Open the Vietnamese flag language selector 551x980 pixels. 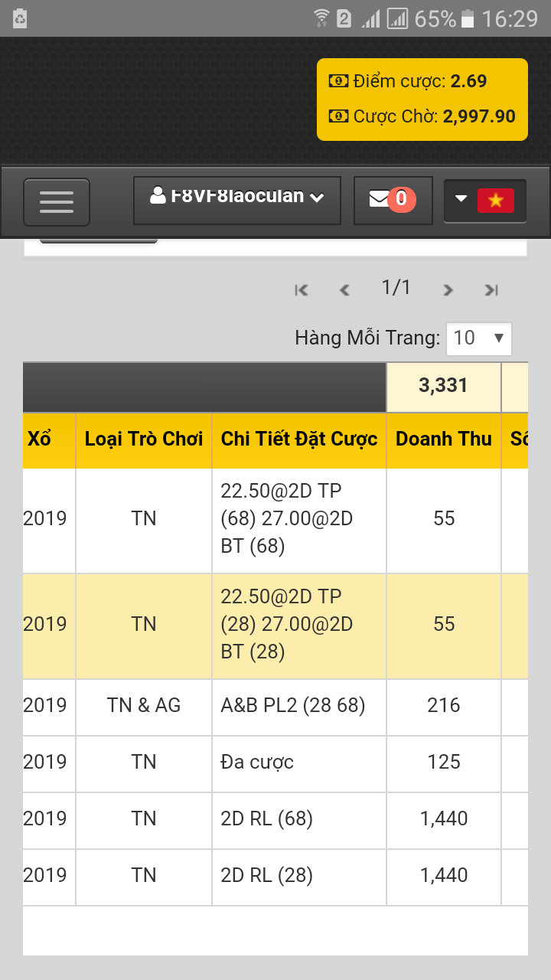pyautogui.click(x=485, y=201)
